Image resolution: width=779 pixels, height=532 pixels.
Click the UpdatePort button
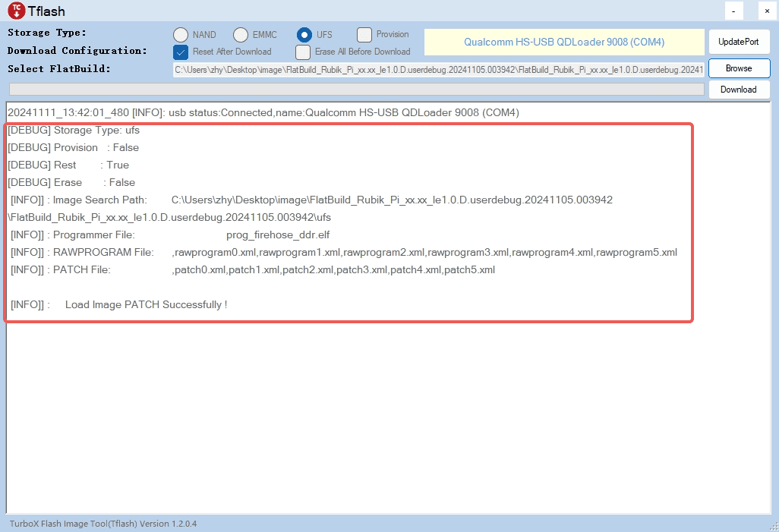739,42
